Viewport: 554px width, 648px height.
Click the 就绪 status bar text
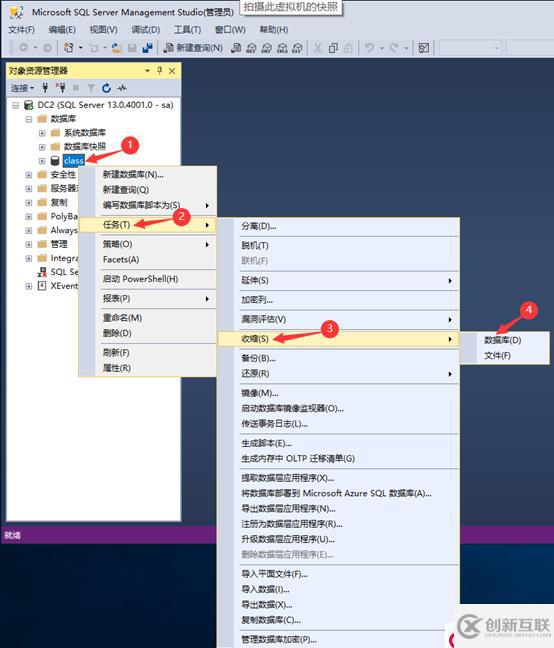point(12,536)
